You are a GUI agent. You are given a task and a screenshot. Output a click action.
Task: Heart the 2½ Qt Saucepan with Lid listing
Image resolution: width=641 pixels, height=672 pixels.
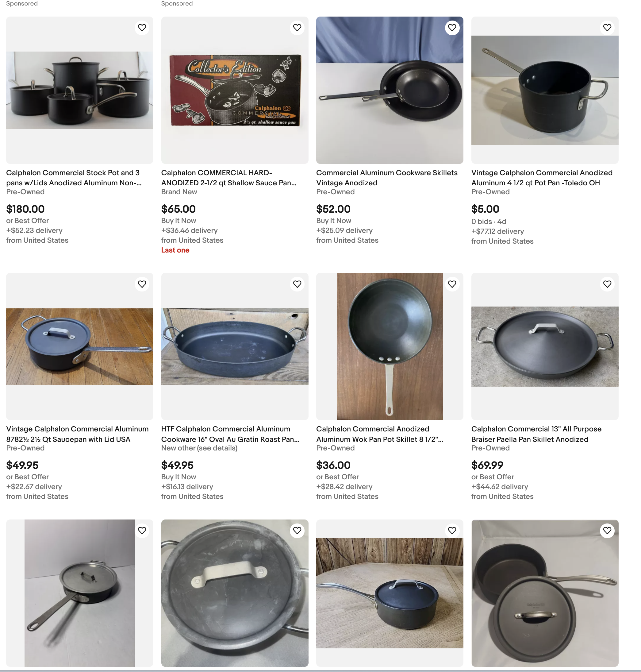tap(142, 284)
